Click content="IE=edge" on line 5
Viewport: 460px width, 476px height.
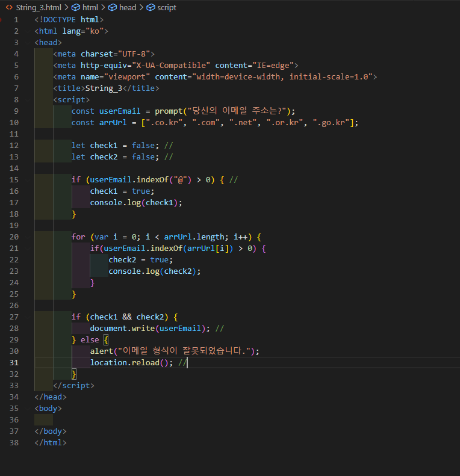(x=254, y=66)
